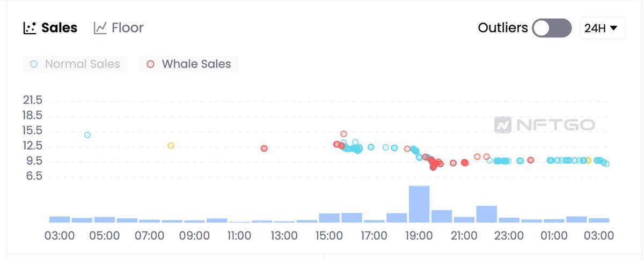Toggle Normal Sales series visibility label

coord(82,64)
